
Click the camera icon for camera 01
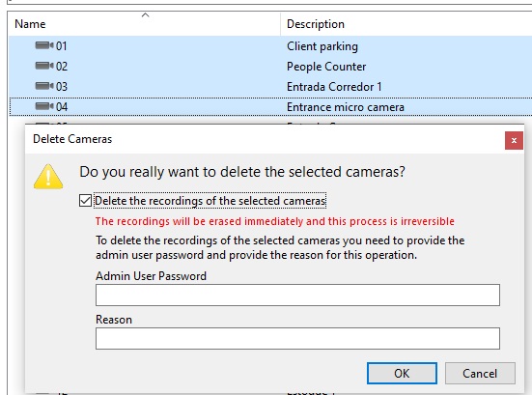coord(44,45)
